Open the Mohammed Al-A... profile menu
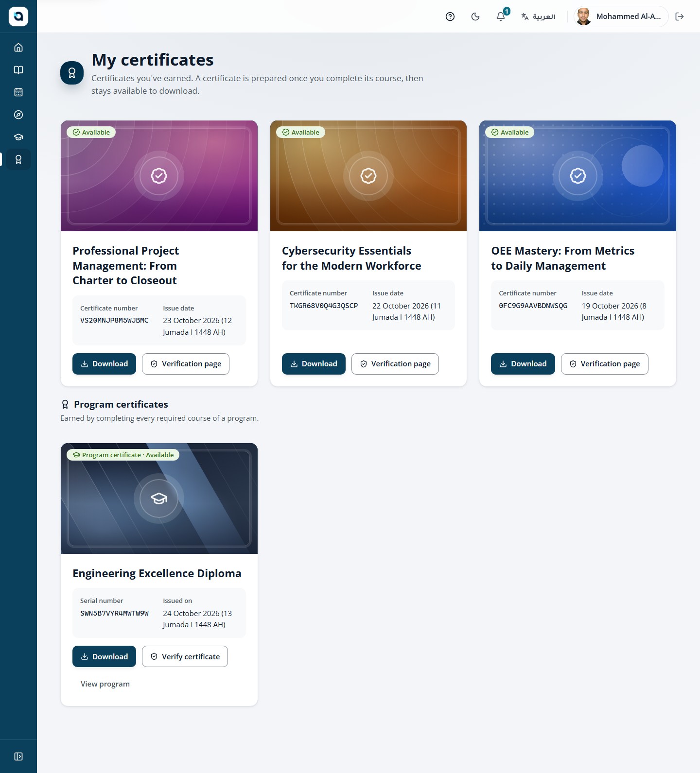Screen dimensions: 700x773 pyautogui.click(x=621, y=17)
